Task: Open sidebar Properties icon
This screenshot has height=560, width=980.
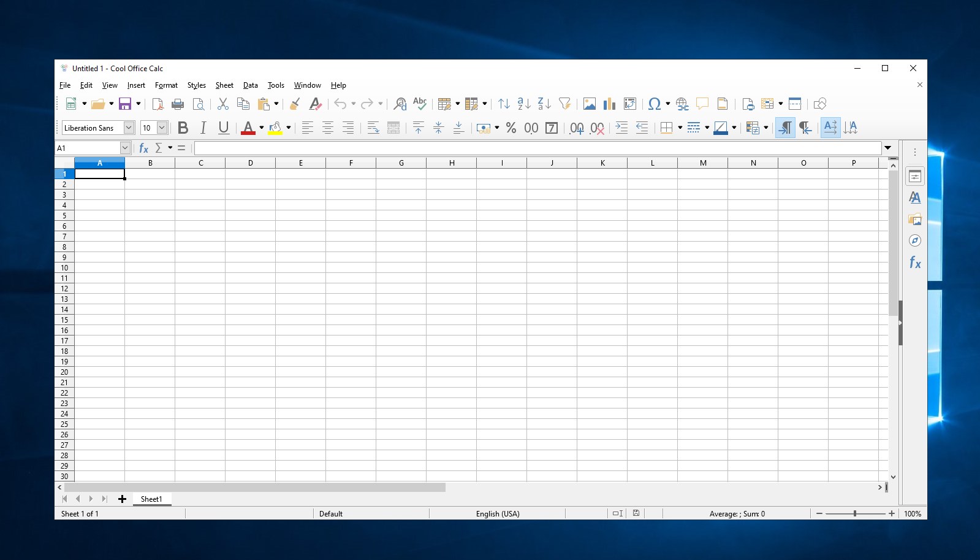Action: click(x=915, y=176)
